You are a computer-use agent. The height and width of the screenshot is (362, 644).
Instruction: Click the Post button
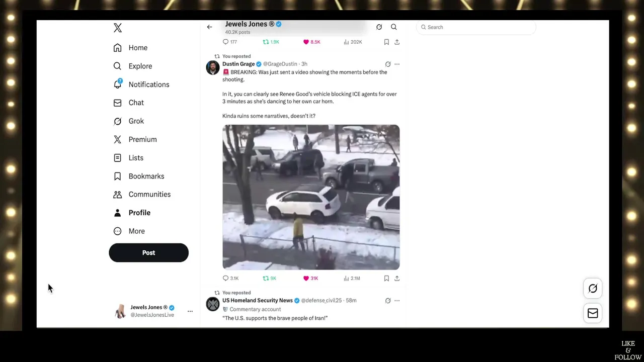click(148, 253)
